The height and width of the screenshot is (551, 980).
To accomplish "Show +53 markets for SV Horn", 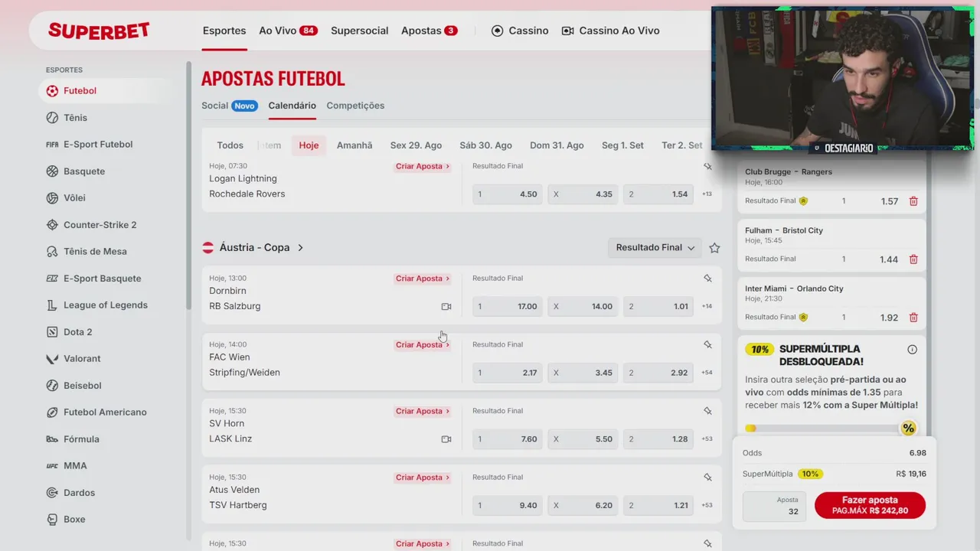I will tap(707, 439).
